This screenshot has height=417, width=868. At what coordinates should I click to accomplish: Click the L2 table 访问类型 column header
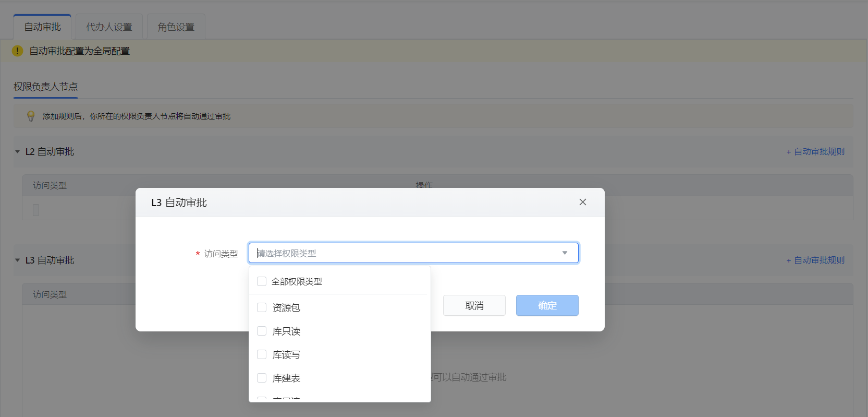coord(50,185)
